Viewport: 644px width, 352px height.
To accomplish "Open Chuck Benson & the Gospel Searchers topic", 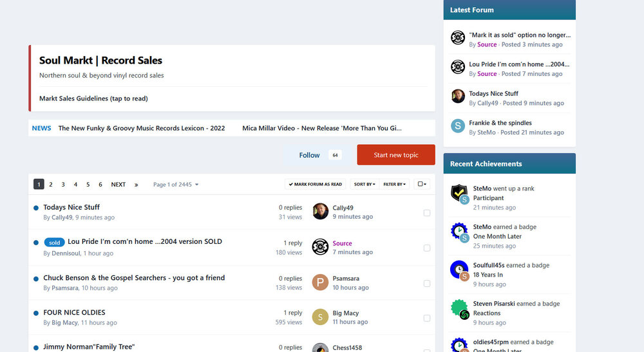I will 134,278.
